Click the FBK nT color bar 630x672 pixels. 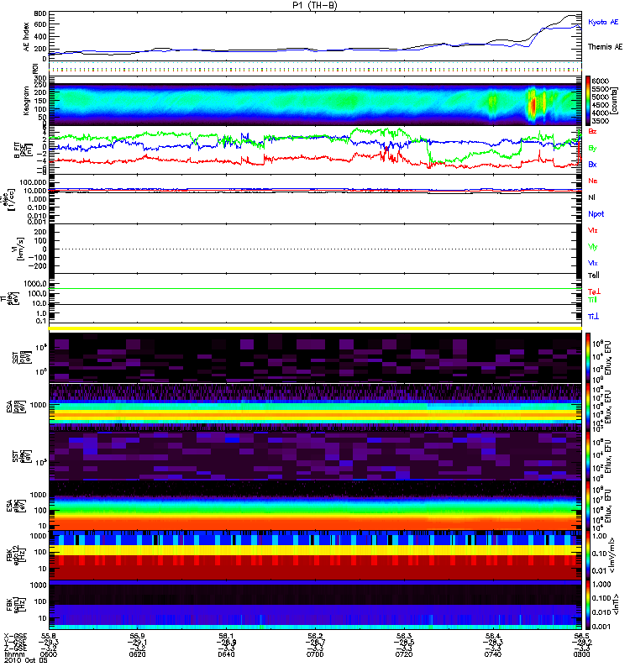[588, 605]
